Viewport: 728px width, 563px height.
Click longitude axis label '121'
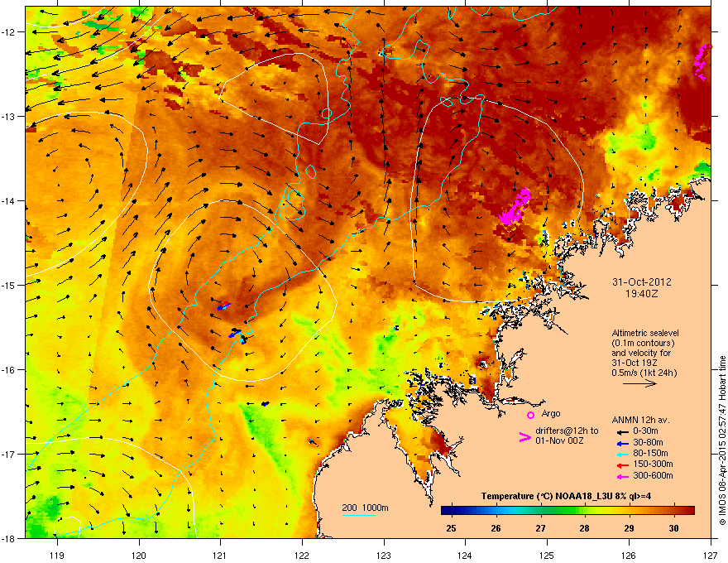[220, 555]
